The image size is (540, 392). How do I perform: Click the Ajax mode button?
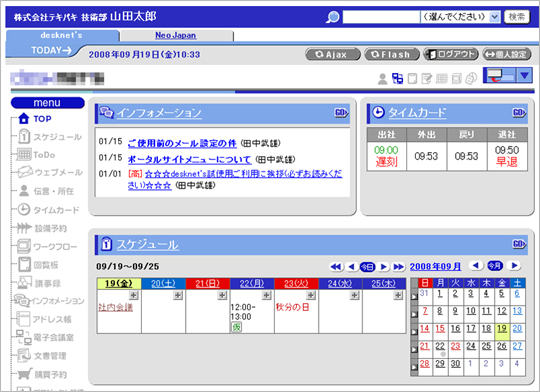click(332, 54)
